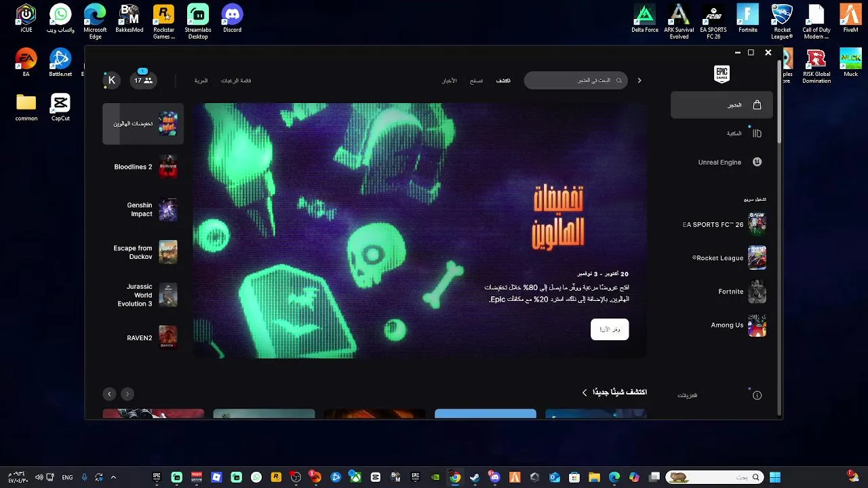Open Xbox app from the taskbar
This screenshot has width=868, height=488.
pos(355,477)
